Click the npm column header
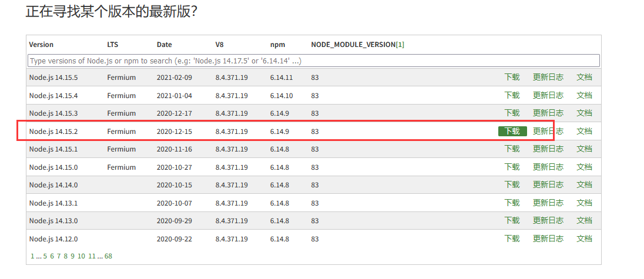The image size is (644, 279). [278, 45]
